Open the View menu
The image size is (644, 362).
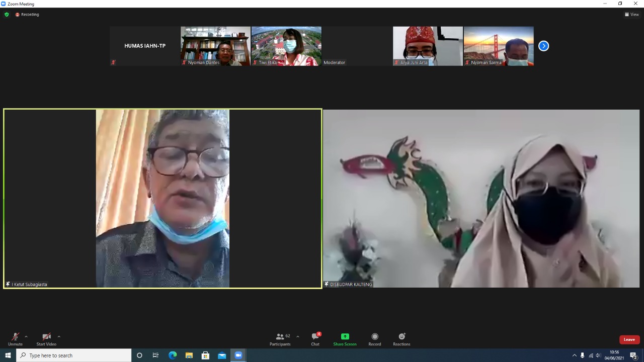pyautogui.click(x=631, y=15)
